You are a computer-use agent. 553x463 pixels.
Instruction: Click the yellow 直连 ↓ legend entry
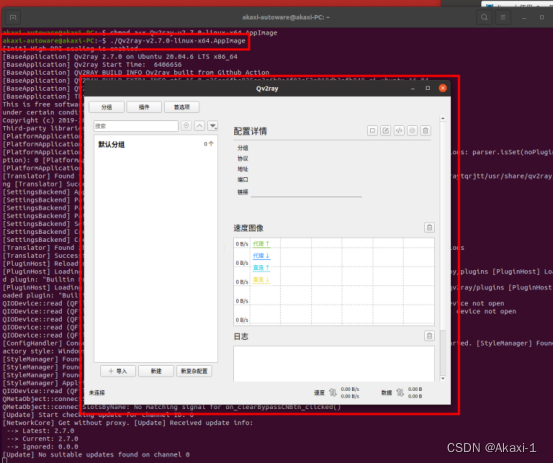click(261, 280)
